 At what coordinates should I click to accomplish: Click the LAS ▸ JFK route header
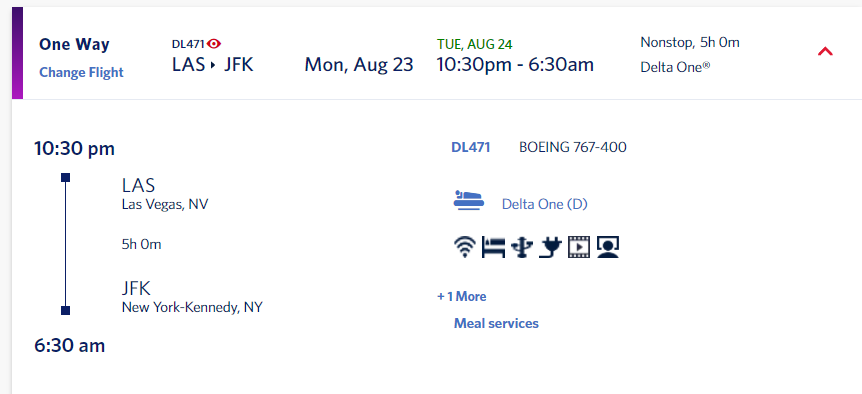coord(213,65)
